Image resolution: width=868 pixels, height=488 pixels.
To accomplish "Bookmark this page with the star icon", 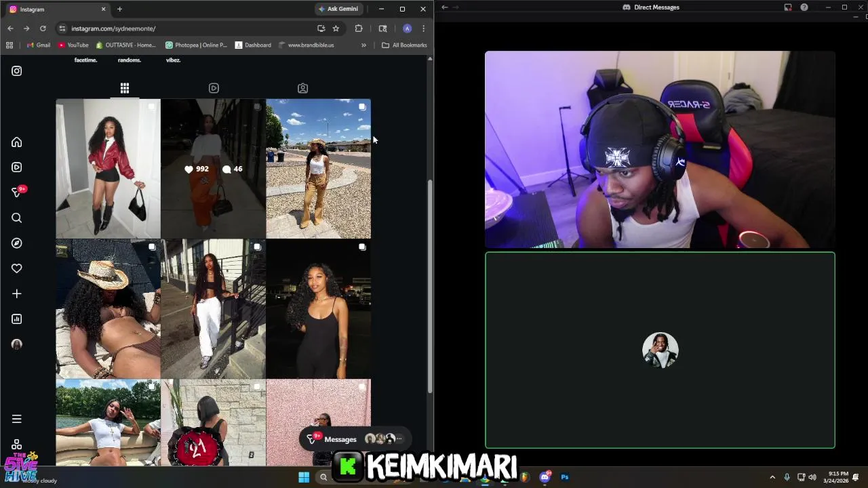I will click(336, 28).
